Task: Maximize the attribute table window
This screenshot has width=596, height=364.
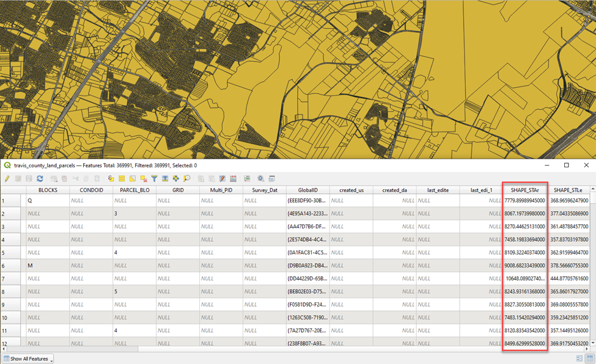Action: pos(566,166)
